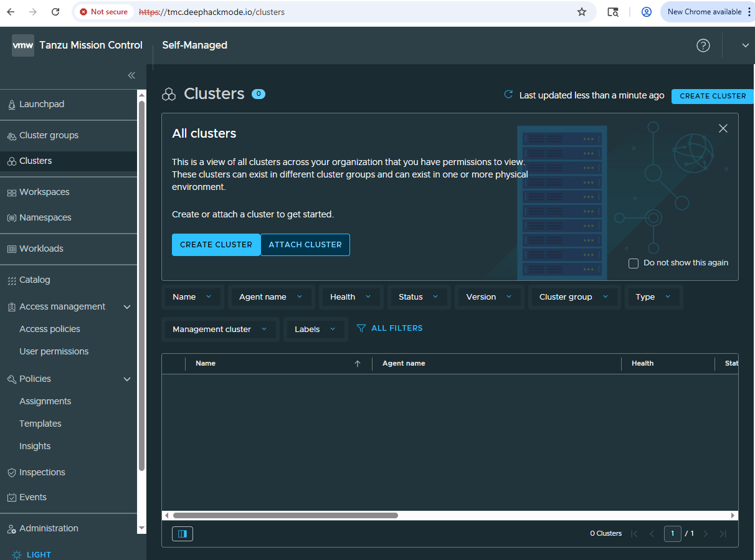The height and width of the screenshot is (560, 755).
Task: Go to last page pagination icon
Action: (x=723, y=534)
